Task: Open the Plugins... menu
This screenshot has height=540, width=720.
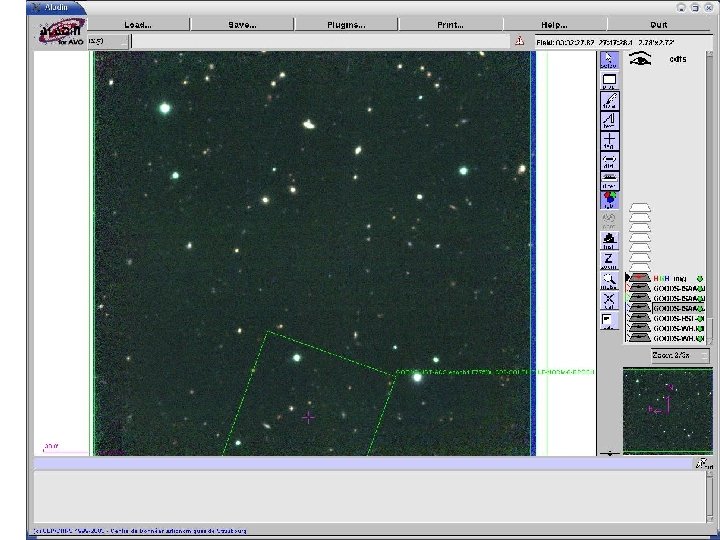Action: [346, 25]
